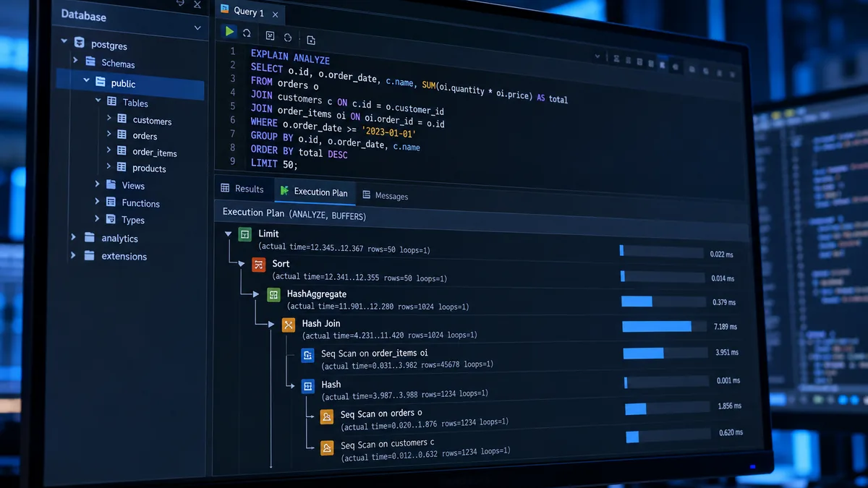Click the '0.022 ms' timing value
Viewport: 868px width, 488px height.
(722, 254)
